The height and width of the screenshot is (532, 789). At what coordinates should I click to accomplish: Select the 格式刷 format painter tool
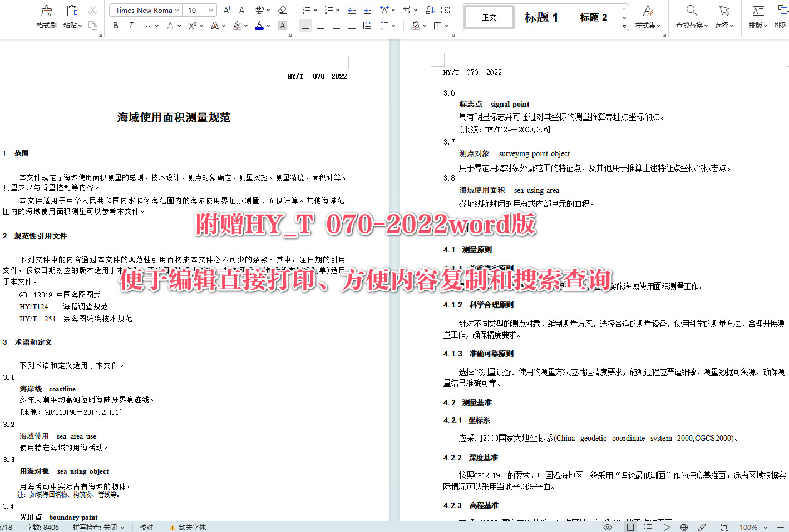(46, 16)
